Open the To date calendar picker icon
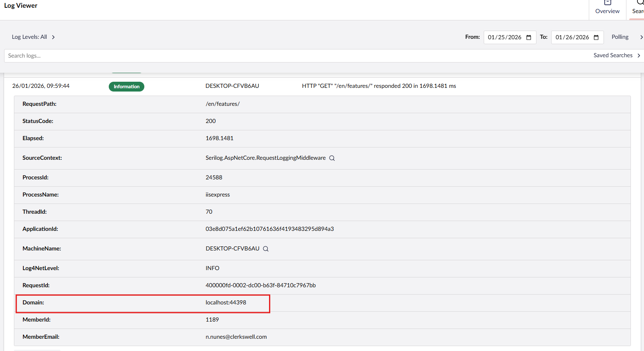 tap(596, 38)
